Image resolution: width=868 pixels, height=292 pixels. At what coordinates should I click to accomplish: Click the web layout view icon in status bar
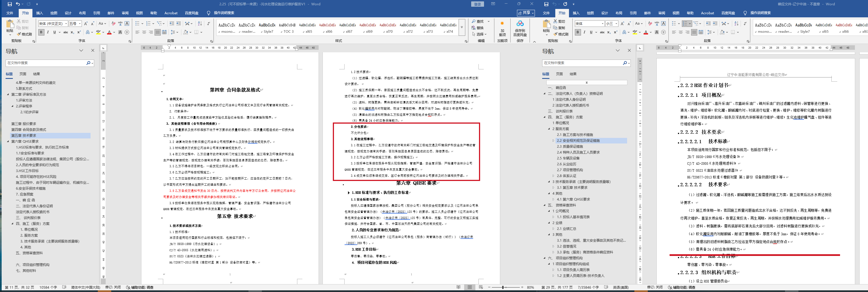(481, 287)
